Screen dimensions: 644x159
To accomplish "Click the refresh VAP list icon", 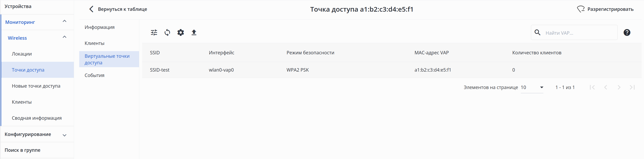I will 167,32.
